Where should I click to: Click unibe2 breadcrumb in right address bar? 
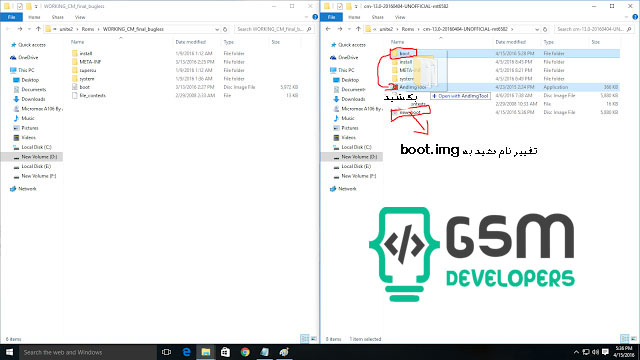pyautogui.click(x=386, y=29)
